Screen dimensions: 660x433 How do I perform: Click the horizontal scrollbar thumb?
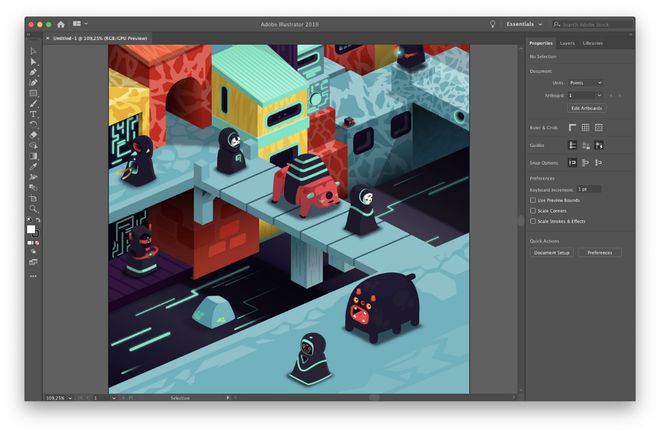pyautogui.click(x=374, y=397)
